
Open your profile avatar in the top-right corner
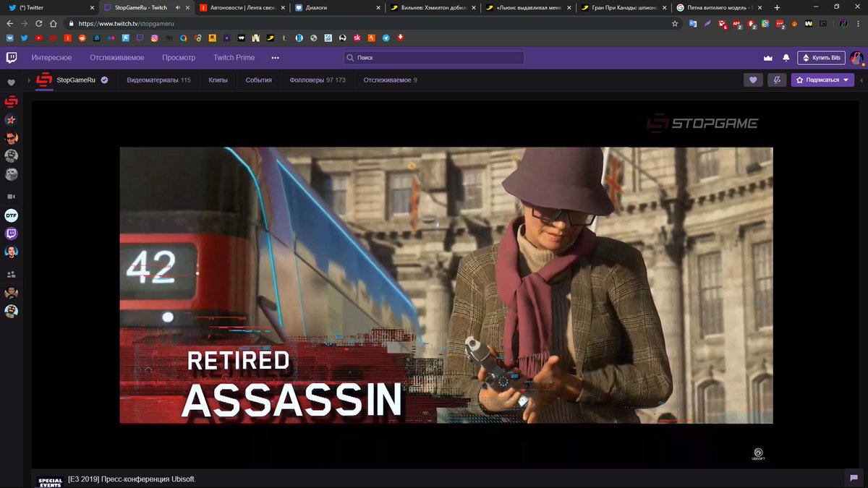coord(856,57)
